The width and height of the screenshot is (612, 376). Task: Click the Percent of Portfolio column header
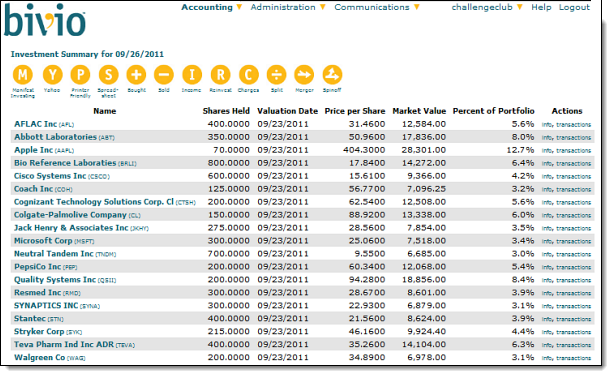[493, 111]
